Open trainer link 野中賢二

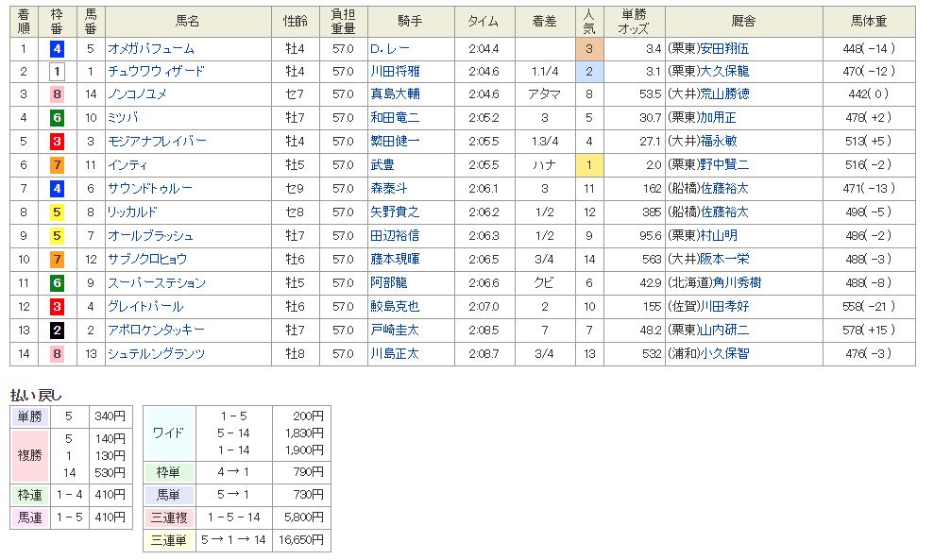(724, 165)
